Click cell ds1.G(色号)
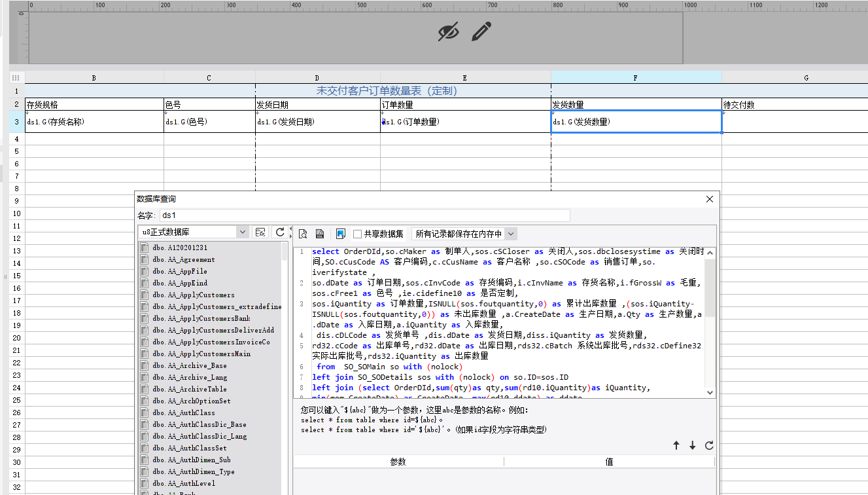868x495 pixels. (x=209, y=122)
